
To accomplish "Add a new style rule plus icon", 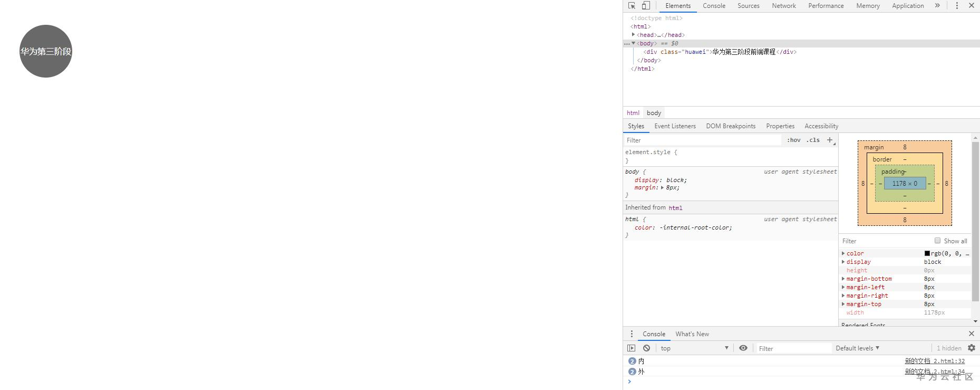I will click(x=830, y=140).
